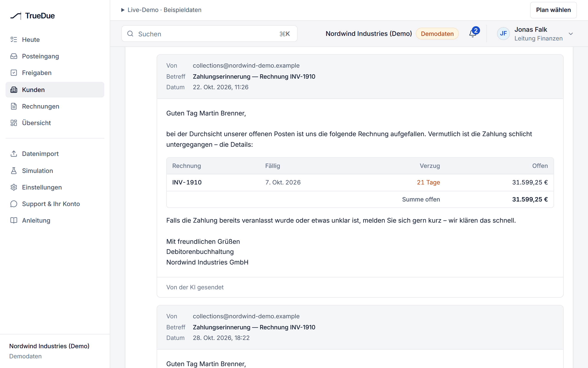Click the Von der KI gesendet label

[195, 287]
